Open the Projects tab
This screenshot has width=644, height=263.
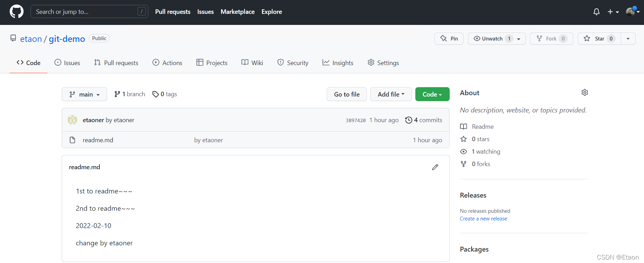[x=212, y=63]
